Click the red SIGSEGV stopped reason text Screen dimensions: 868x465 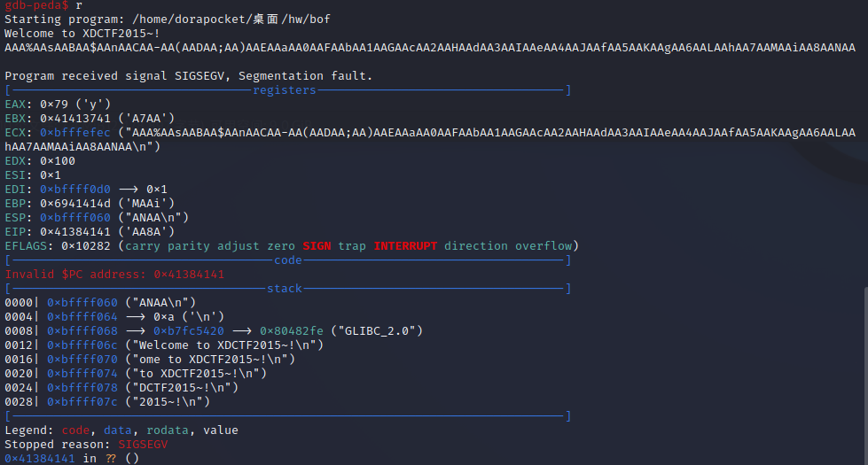tap(143, 445)
